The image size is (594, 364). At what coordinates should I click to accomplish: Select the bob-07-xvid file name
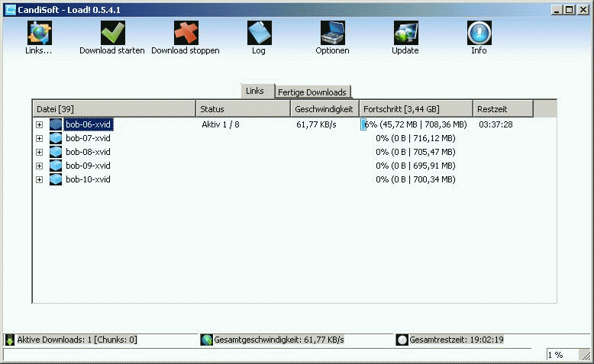coord(89,138)
